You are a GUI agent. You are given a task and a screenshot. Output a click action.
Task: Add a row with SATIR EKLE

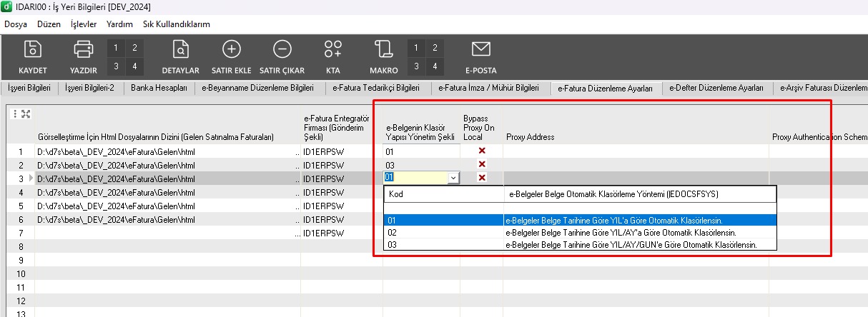pyautogui.click(x=231, y=50)
